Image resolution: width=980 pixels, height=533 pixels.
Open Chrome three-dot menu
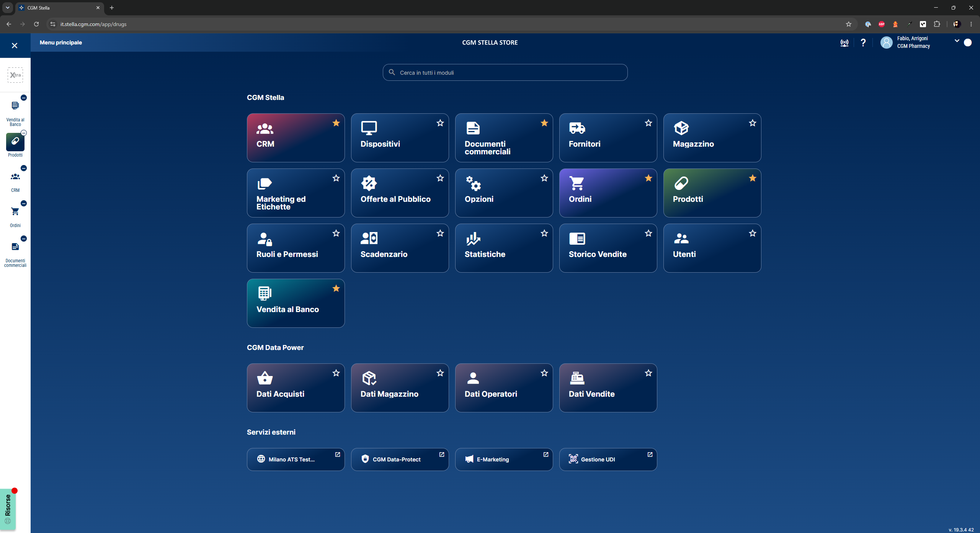coord(971,24)
